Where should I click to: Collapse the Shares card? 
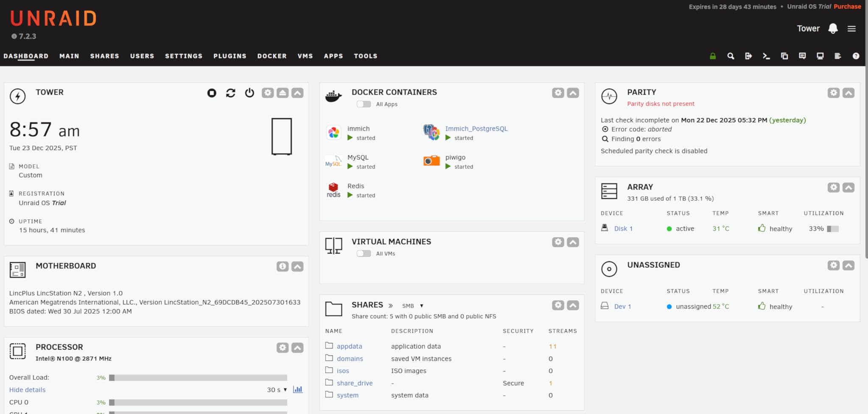click(573, 305)
